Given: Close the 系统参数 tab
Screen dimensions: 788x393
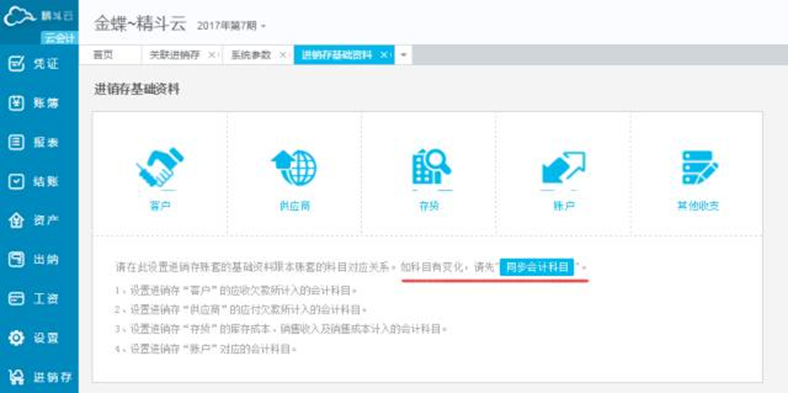Looking at the screenshot, I should [282, 55].
